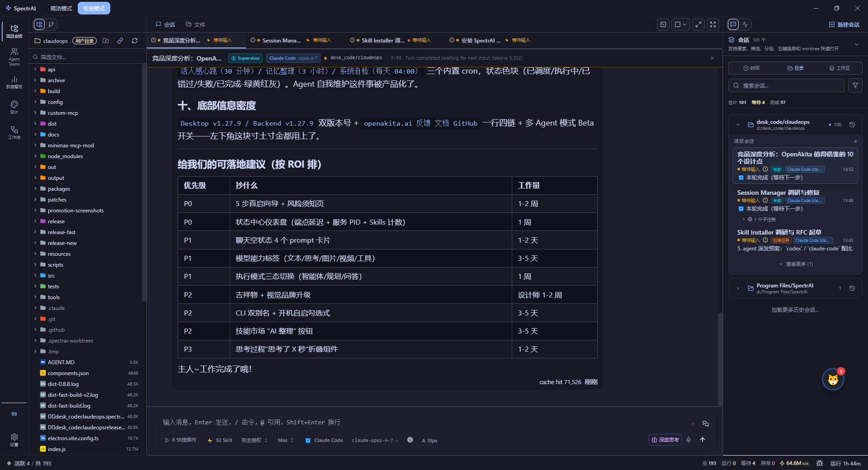Select the file tree view icon
This screenshot has width=868, height=470.
[x=39, y=24]
